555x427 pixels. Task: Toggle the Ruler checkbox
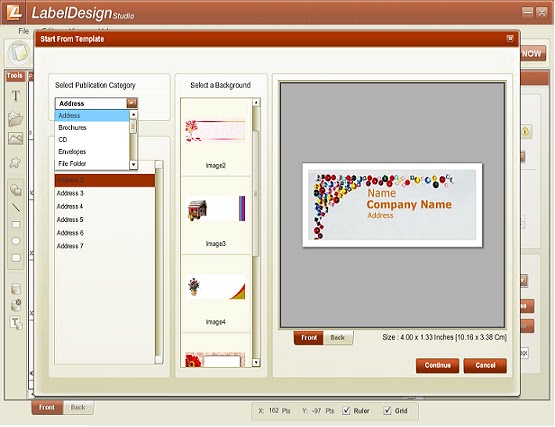pos(346,410)
